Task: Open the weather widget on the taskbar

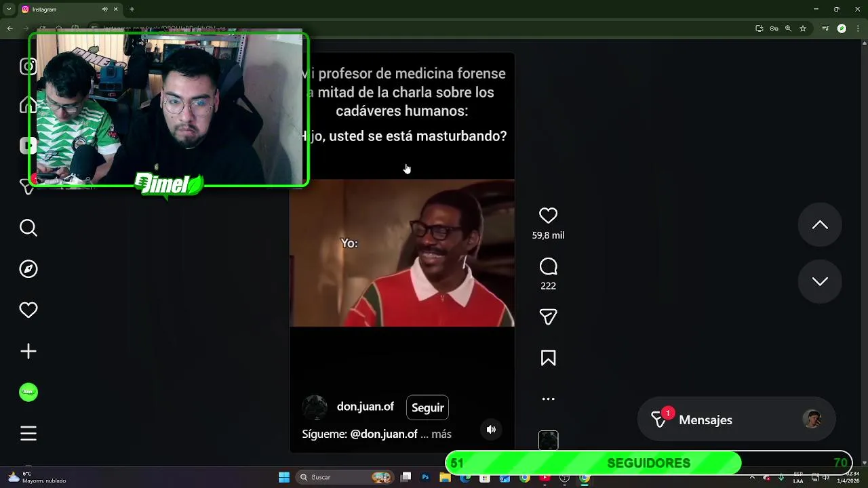Action: [37, 477]
